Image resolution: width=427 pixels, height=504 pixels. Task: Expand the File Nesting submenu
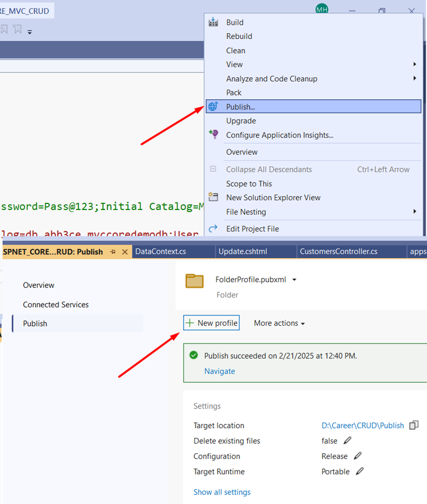coord(414,212)
